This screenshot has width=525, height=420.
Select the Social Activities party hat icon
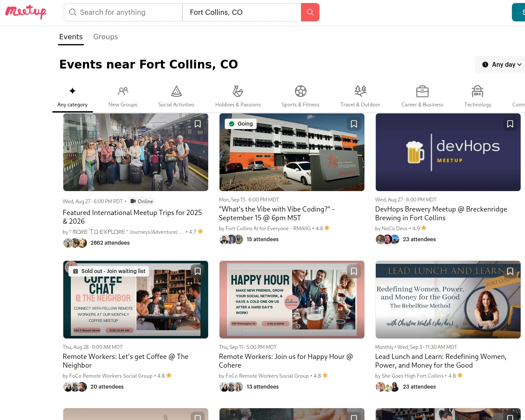pos(176,91)
